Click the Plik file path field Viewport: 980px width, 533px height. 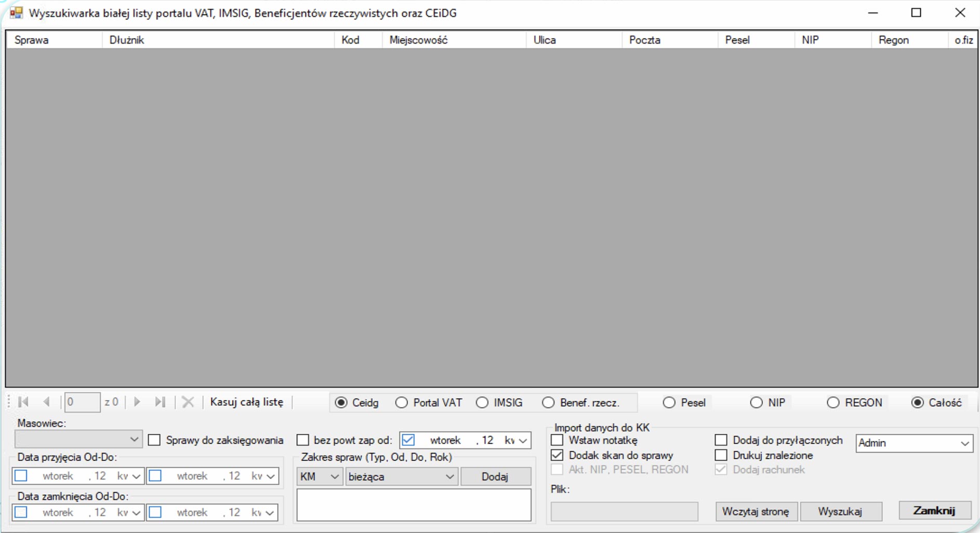[x=624, y=512]
